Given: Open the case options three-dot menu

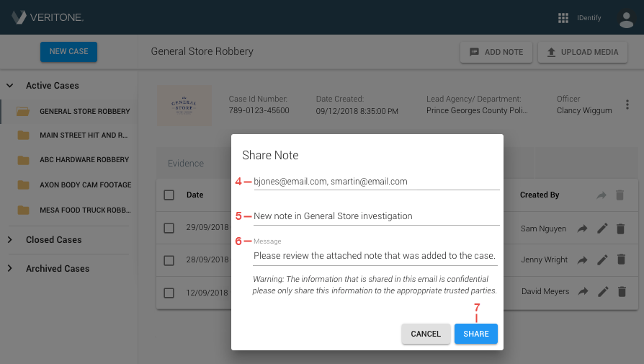Looking at the screenshot, I should click(x=627, y=105).
